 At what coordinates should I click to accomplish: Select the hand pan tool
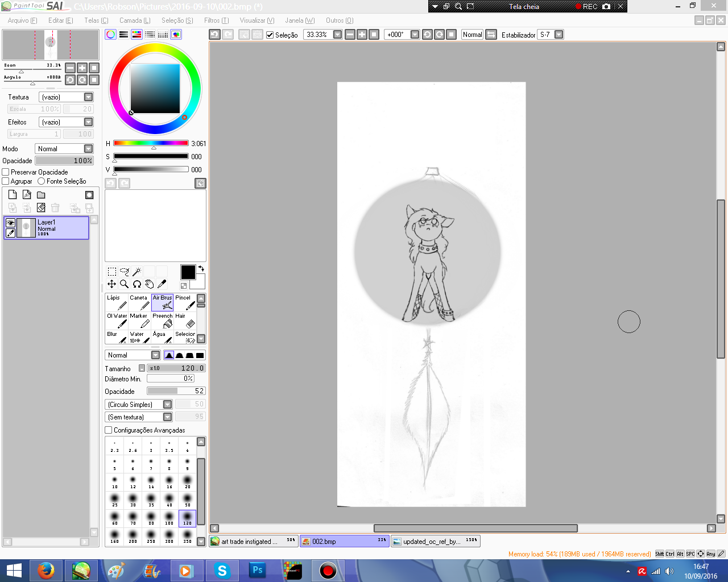pyautogui.click(x=150, y=284)
